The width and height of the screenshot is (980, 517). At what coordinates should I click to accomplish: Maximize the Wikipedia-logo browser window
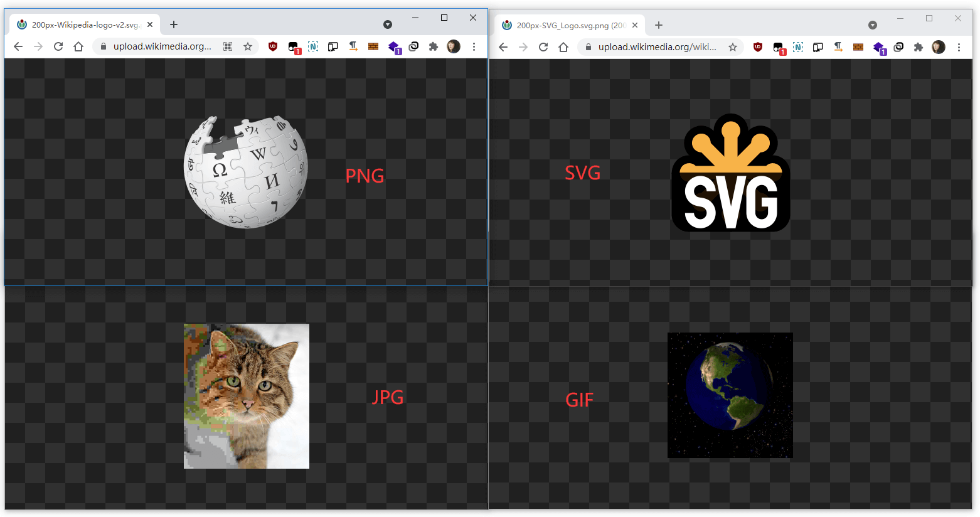(x=444, y=18)
